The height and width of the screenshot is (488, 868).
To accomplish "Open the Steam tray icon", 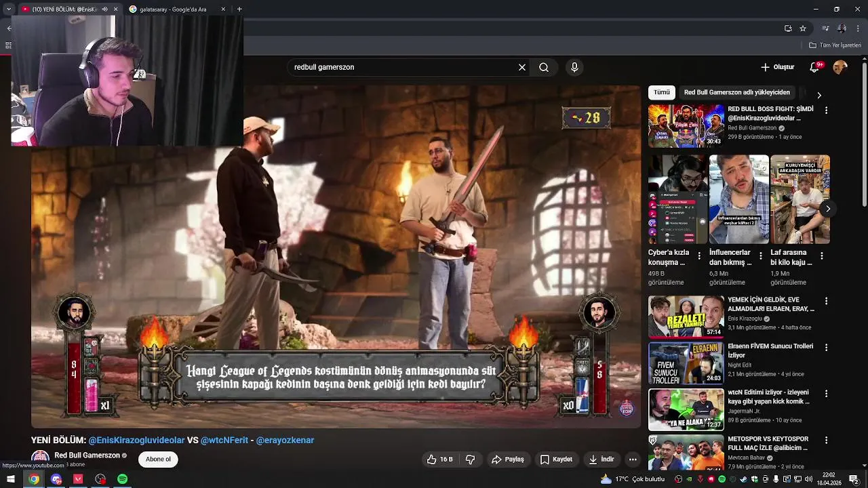I will point(743,479).
